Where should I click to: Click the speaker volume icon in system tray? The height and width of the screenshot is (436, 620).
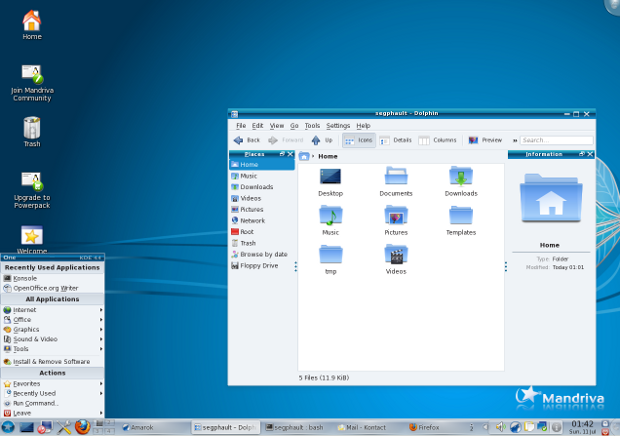click(500, 427)
